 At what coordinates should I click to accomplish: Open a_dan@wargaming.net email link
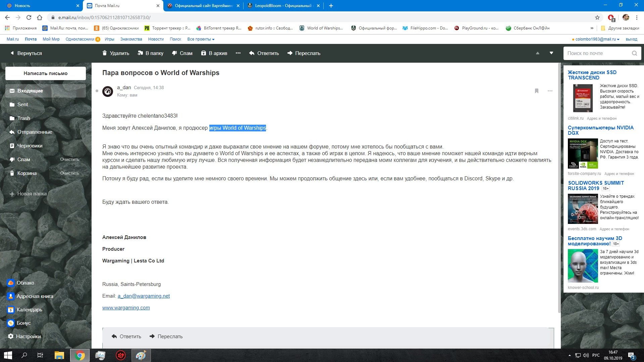click(144, 296)
